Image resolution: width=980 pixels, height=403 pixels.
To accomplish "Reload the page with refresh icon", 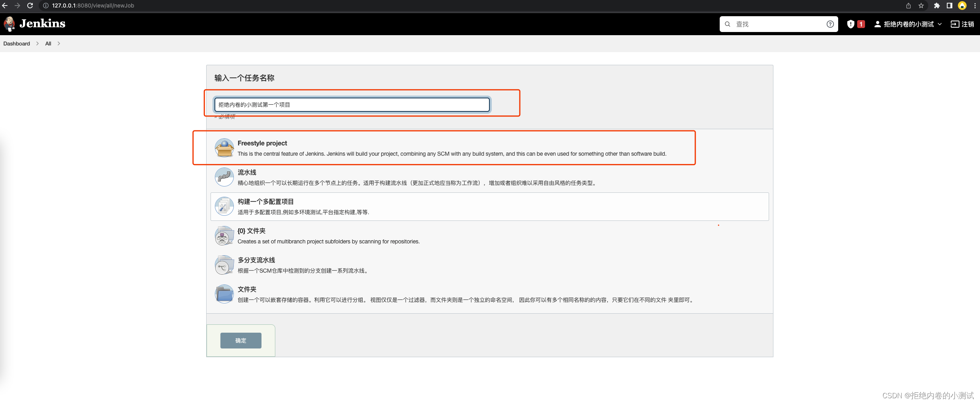I will [30, 6].
